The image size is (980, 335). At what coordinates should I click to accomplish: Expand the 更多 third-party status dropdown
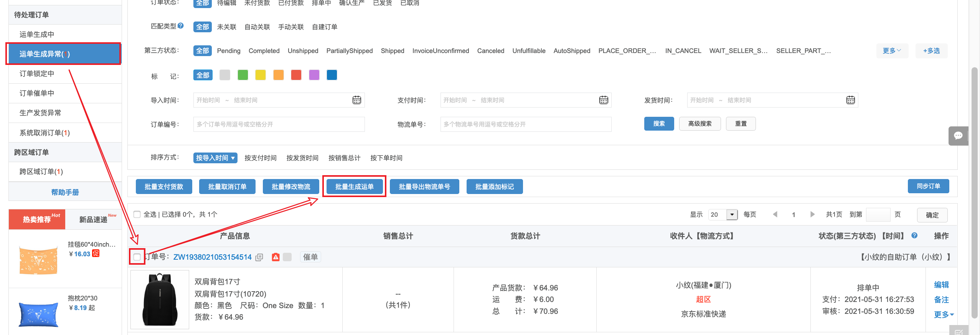click(x=892, y=51)
